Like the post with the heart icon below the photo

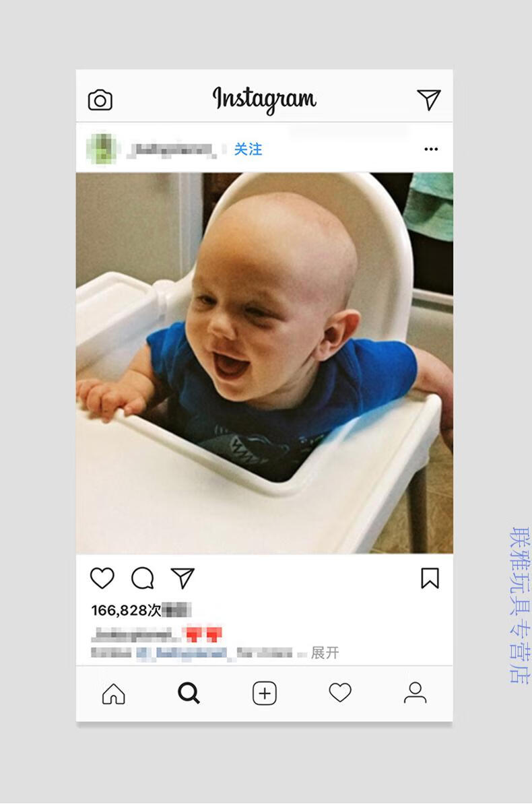point(102,578)
